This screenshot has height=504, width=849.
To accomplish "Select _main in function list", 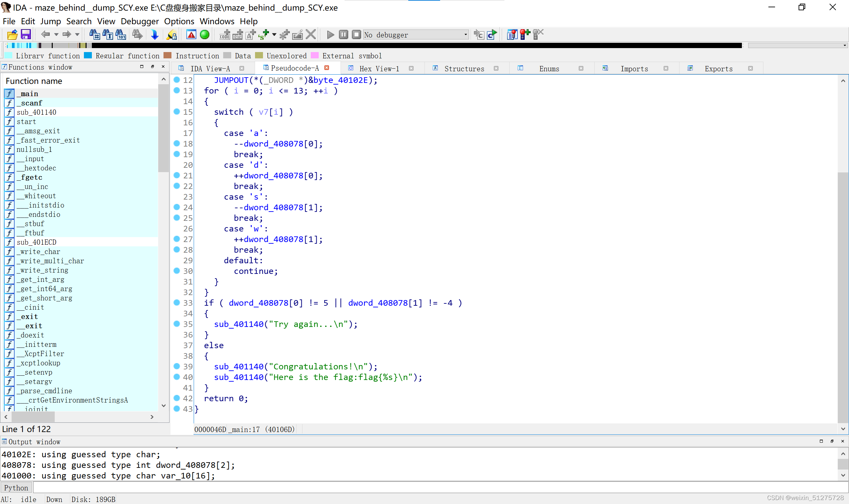I will pos(81,94).
